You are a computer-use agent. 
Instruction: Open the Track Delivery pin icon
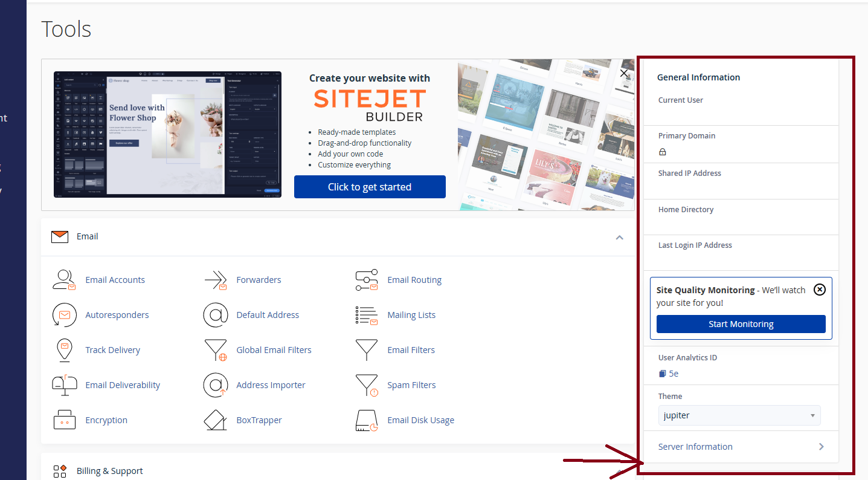(x=64, y=350)
